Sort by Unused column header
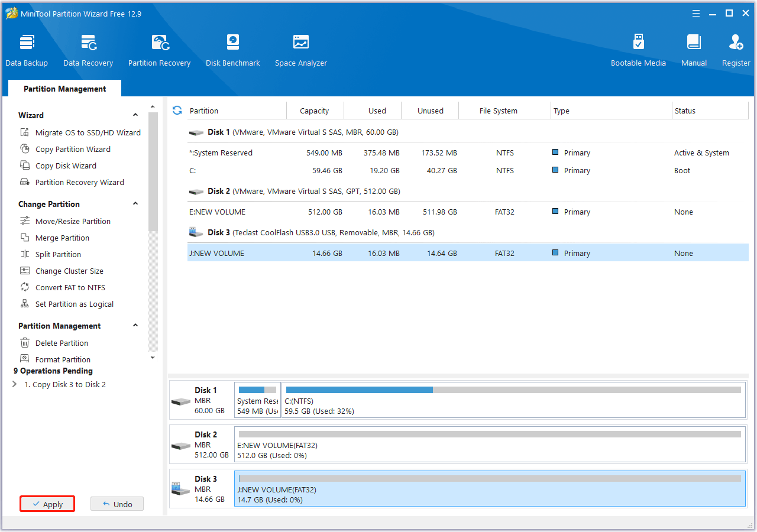The height and width of the screenshot is (532, 757). (x=430, y=111)
